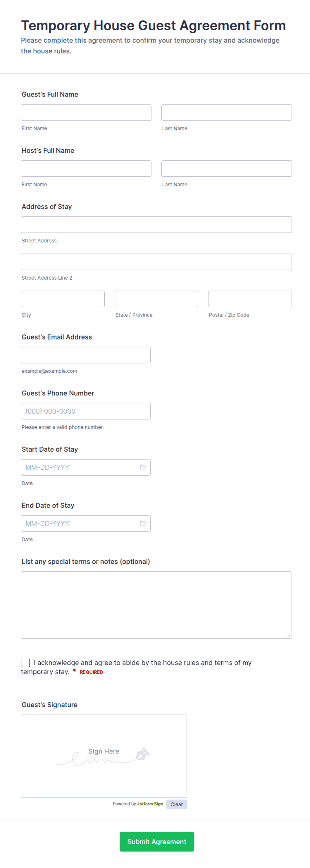This screenshot has width=310, height=868.
Task: Click the Submit Agreement button
Action: [157, 842]
